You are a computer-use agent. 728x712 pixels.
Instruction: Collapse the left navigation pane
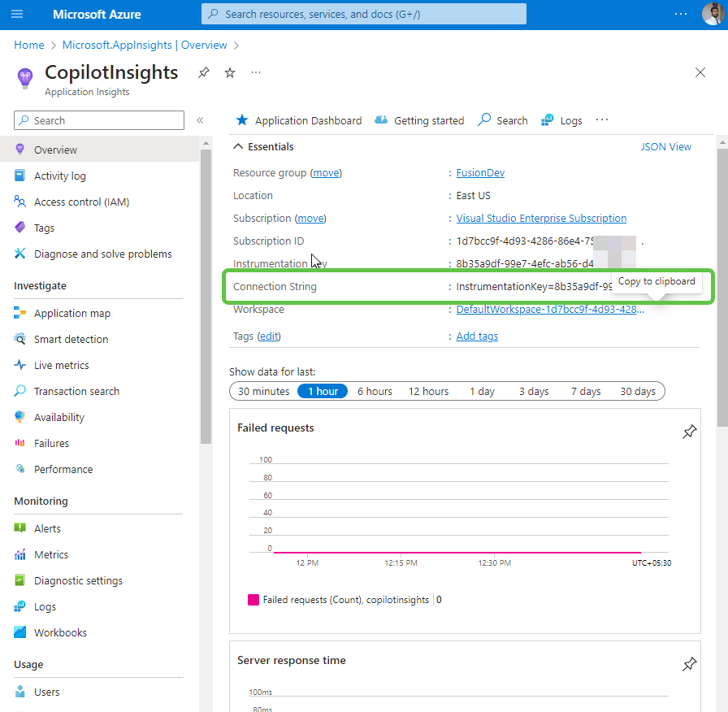tap(200, 119)
